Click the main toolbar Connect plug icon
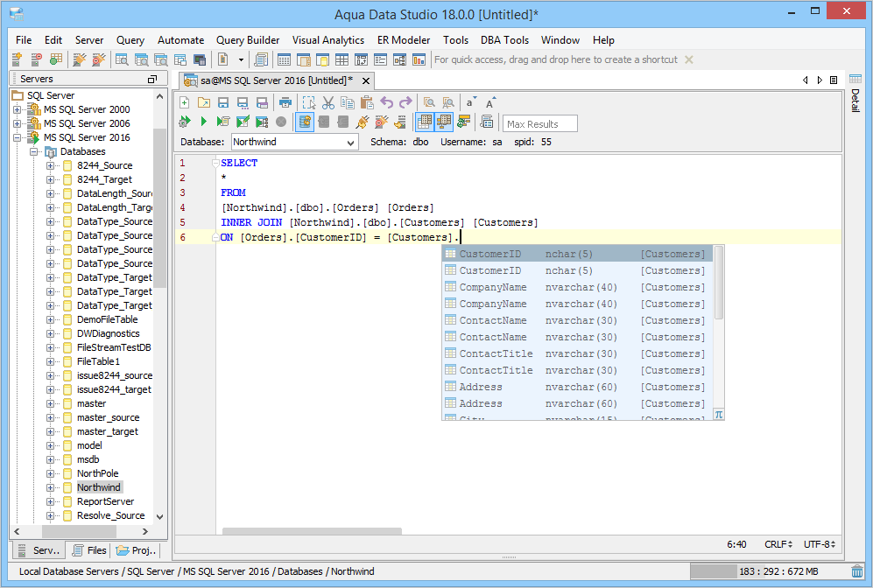Screen dimensions: 873x588 click(x=80, y=59)
